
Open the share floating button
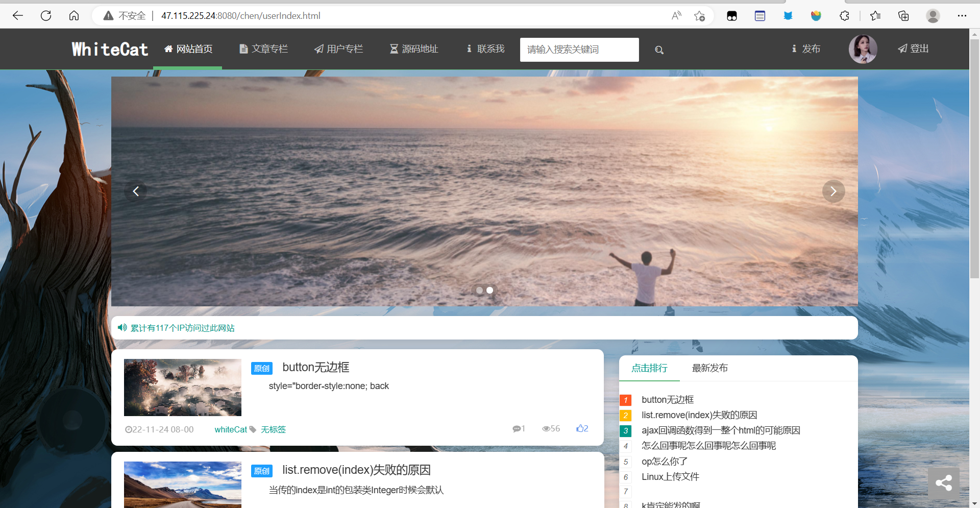click(x=944, y=483)
